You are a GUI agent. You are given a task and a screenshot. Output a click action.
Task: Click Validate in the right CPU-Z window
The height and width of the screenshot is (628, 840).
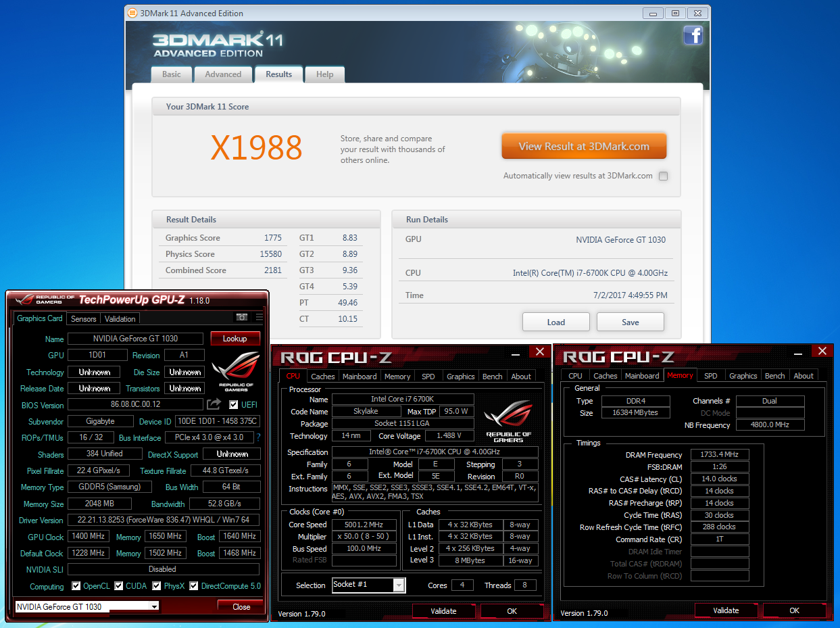coord(726,610)
